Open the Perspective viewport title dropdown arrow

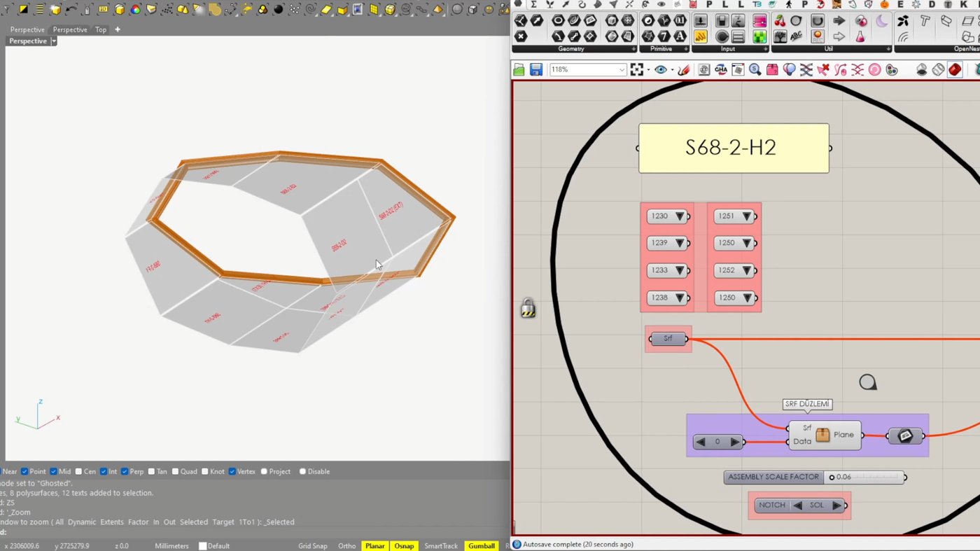[x=54, y=41]
